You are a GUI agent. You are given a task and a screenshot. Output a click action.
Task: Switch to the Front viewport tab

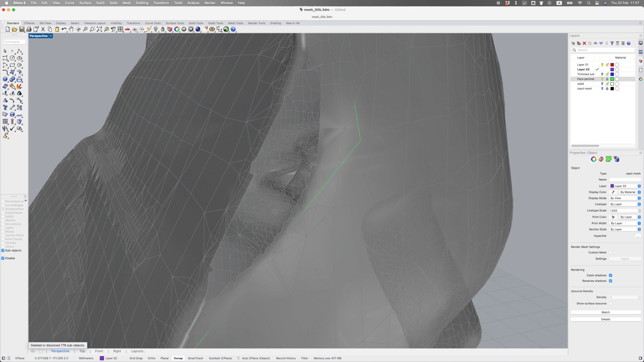pos(99,351)
